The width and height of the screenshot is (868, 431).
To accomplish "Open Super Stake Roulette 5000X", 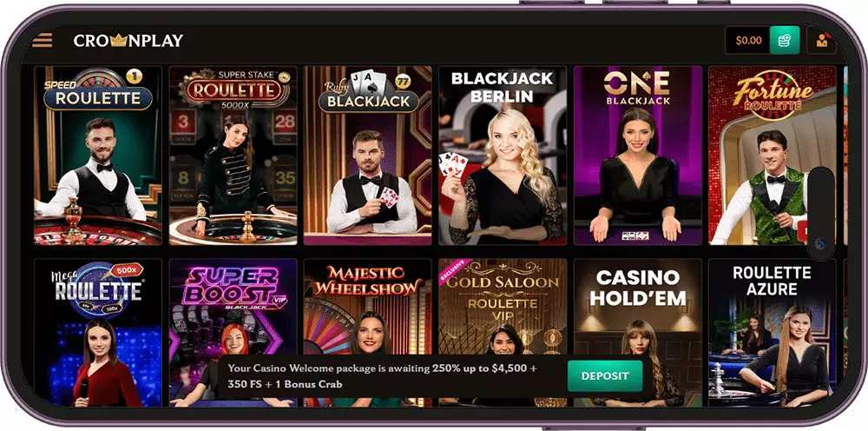I will pyautogui.click(x=233, y=156).
